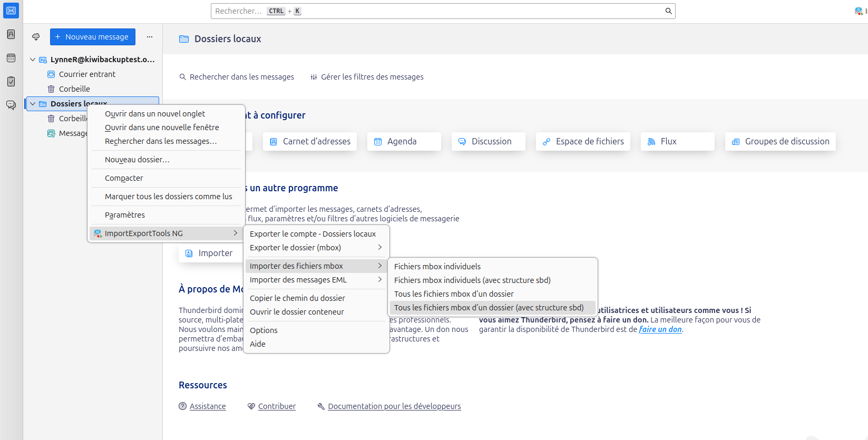
Task: Click the Courrier entrant inbox icon
Action: pyautogui.click(x=51, y=74)
